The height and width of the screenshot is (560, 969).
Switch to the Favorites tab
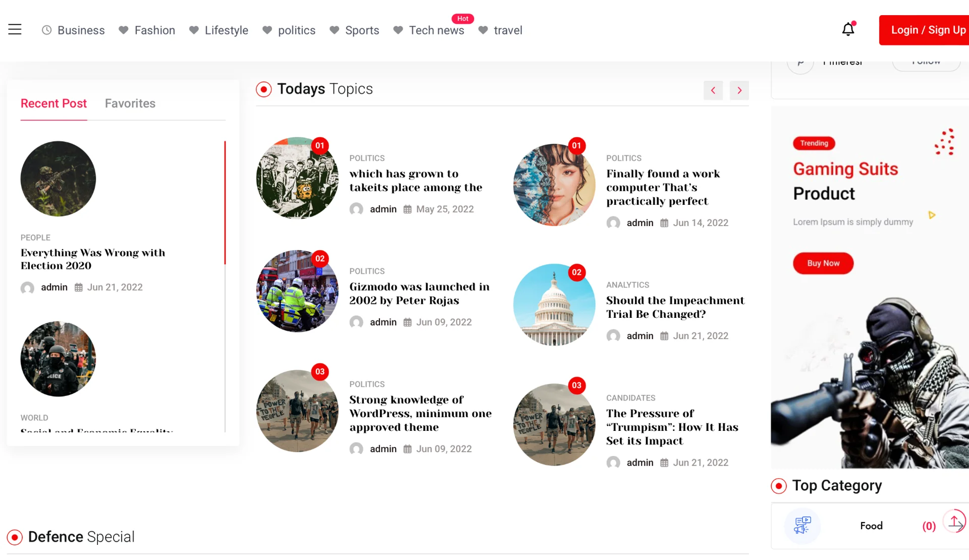pos(130,103)
